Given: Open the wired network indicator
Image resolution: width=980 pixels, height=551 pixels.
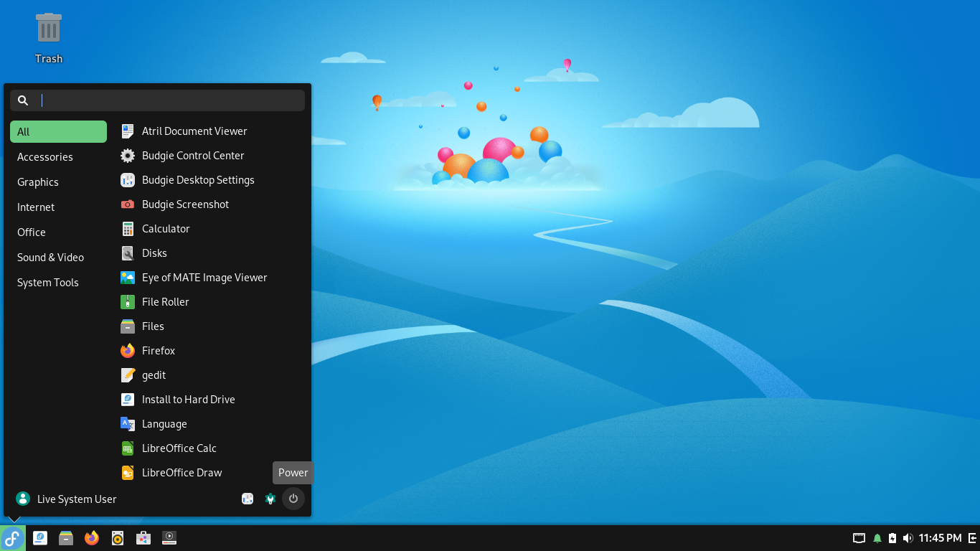Looking at the screenshot, I should [x=859, y=538].
